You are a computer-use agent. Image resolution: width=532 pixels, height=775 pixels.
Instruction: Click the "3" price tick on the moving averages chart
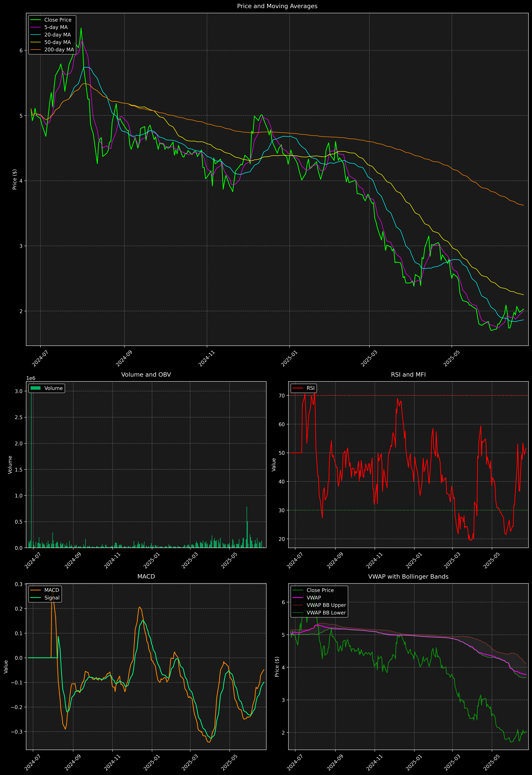click(21, 246)
